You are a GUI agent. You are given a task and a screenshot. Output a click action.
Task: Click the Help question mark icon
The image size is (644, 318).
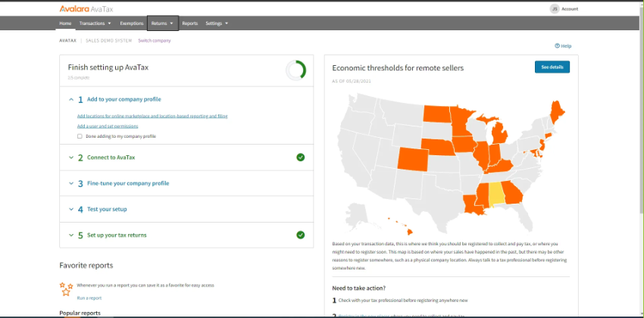(x=557, y=46)
